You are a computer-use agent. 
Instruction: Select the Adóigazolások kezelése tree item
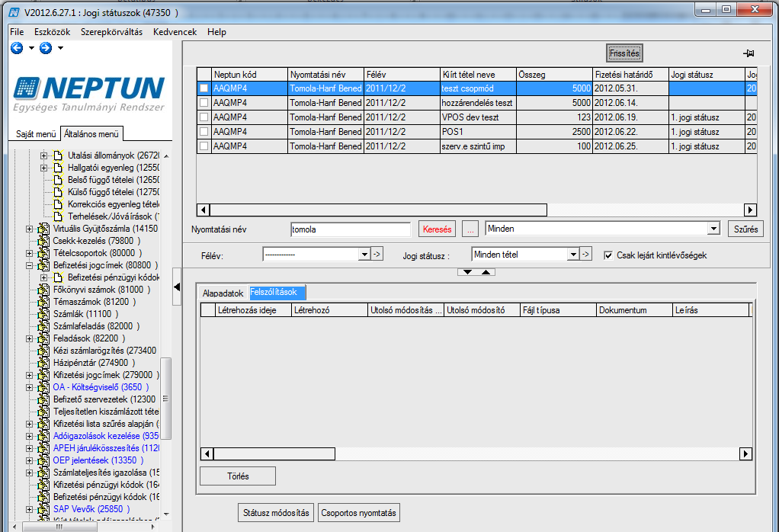point(106,436)
